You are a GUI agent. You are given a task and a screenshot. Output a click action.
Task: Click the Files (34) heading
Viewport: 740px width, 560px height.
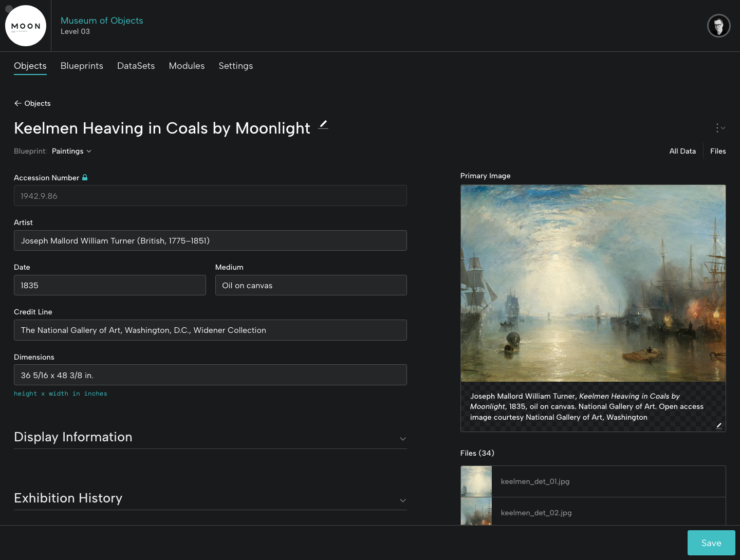[x=477, y=453]
